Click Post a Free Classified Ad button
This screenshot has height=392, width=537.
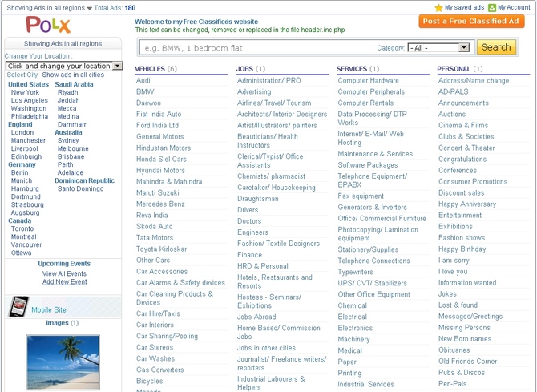coord(471,22)
